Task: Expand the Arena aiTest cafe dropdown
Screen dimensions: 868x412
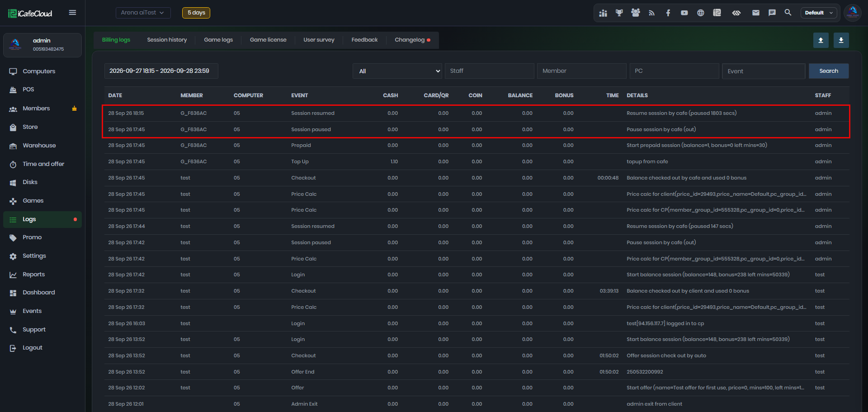Action: click(143, 13)
